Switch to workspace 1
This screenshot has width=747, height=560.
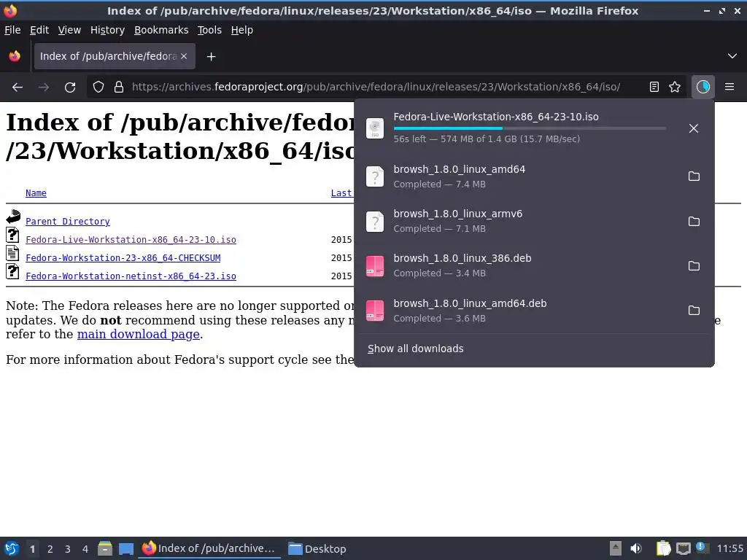point(32,549)
